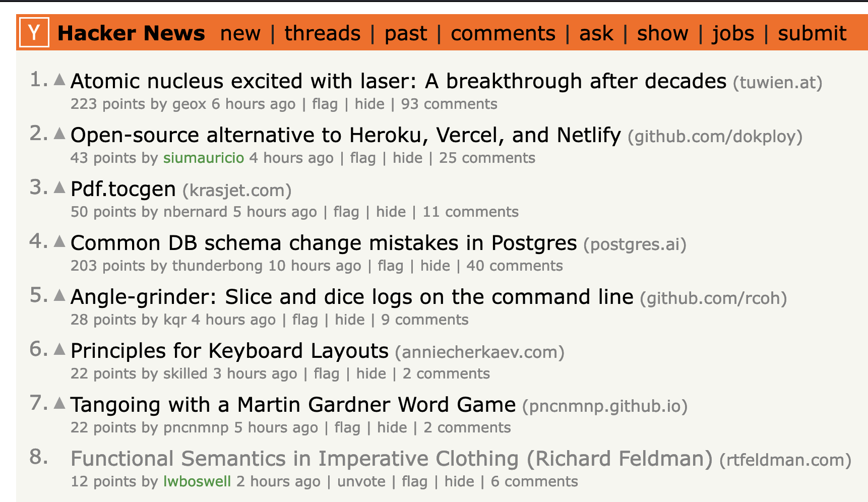Screen dimensions: 868x502
Task: Open the Principles for Keyboard Layouts article
Action: click(x=229, y=351)
